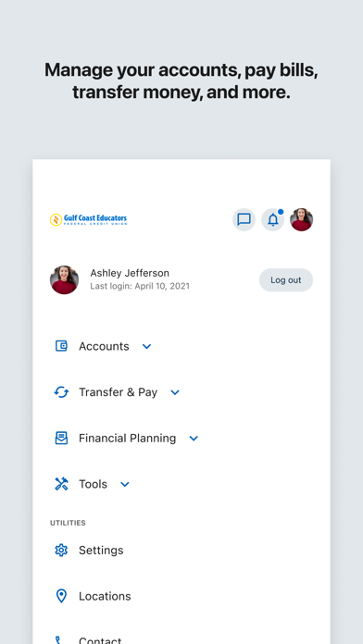Click the Locations map pin icon
Screen dimensions: 363x644
61,597
